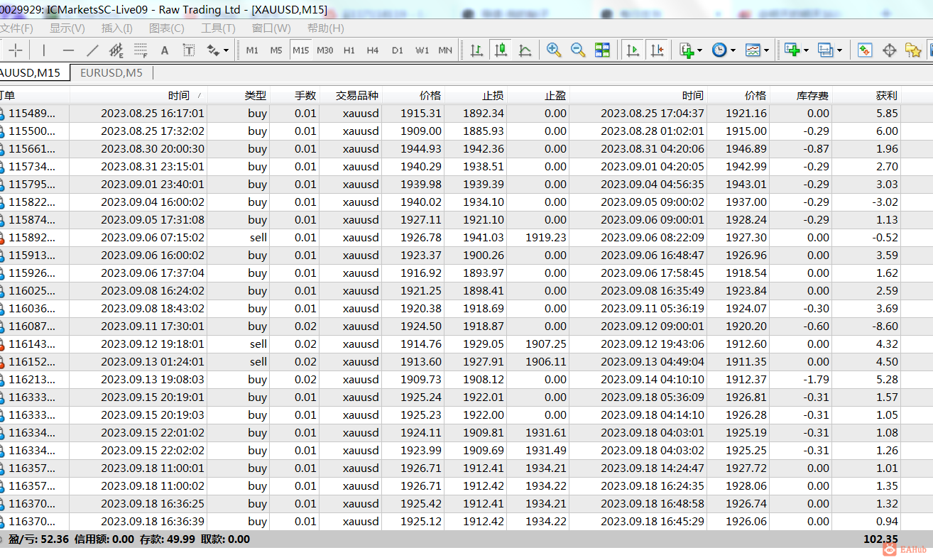This screenshot has height=560, width=933.
Task: Expand the arrows tool dropdown arrow
Action: 226,50
